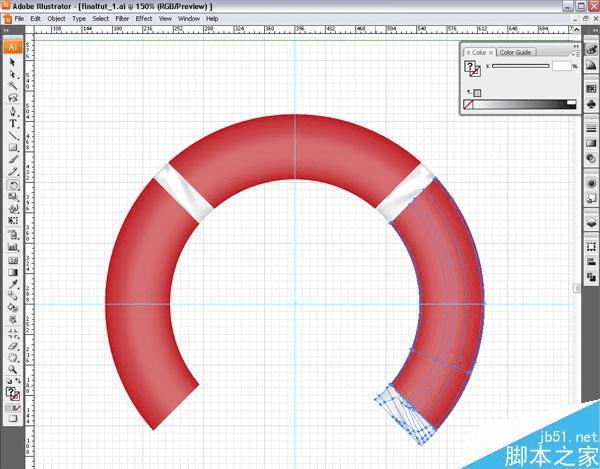Click the Default Fill and Stroke icon
Viewport: 600px width, 469px height.
tap(9, 381)
